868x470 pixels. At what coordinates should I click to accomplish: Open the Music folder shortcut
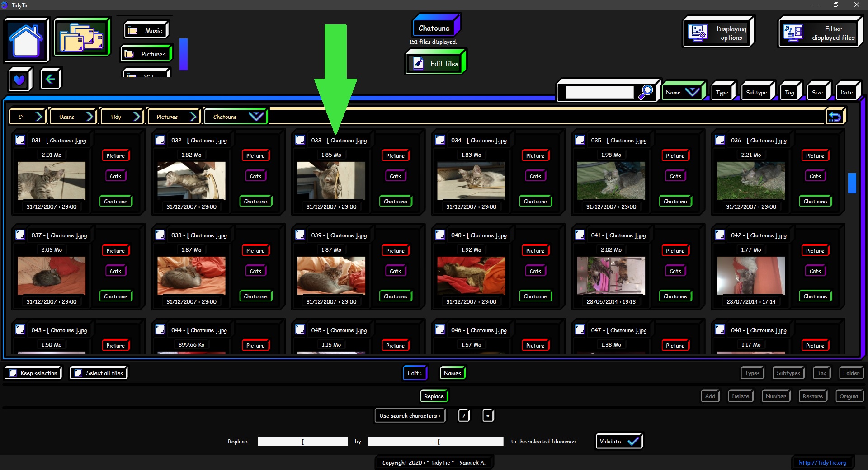coord(146,30)
